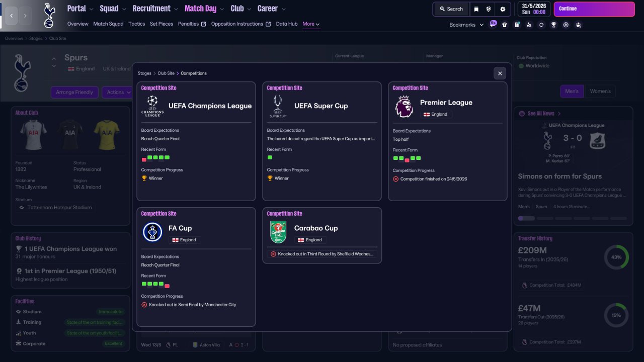
Task: Open the Spurs club crest in the header
Action: (x=49, y=16)
